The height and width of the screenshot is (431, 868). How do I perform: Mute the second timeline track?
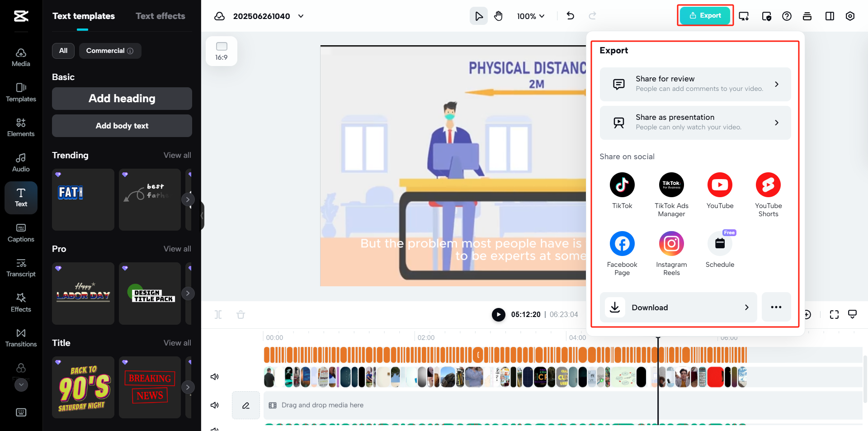pyautogui.click(x=215, y=405)
